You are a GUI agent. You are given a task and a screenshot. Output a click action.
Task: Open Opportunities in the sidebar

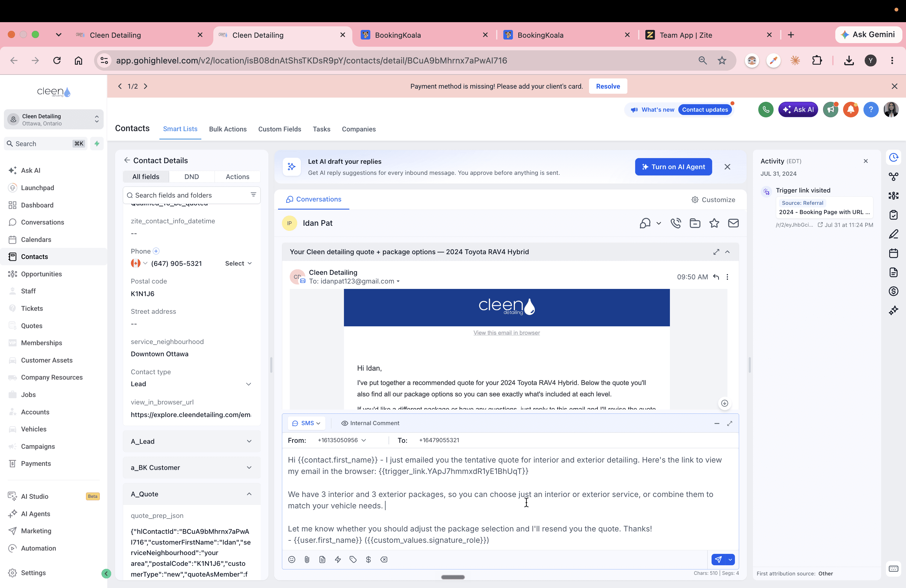tap(41, 274)
